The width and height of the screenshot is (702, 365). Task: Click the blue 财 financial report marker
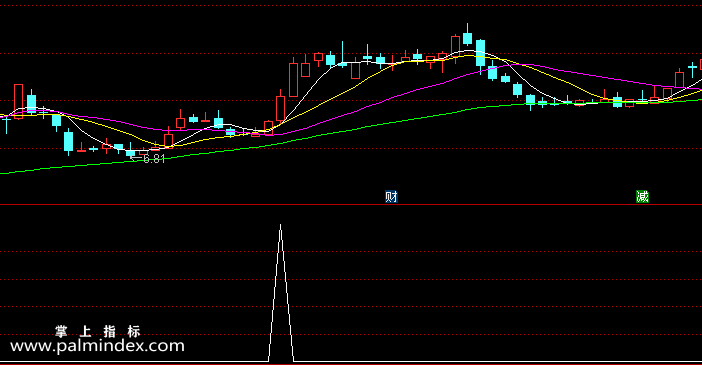click(x=391, y=197)
